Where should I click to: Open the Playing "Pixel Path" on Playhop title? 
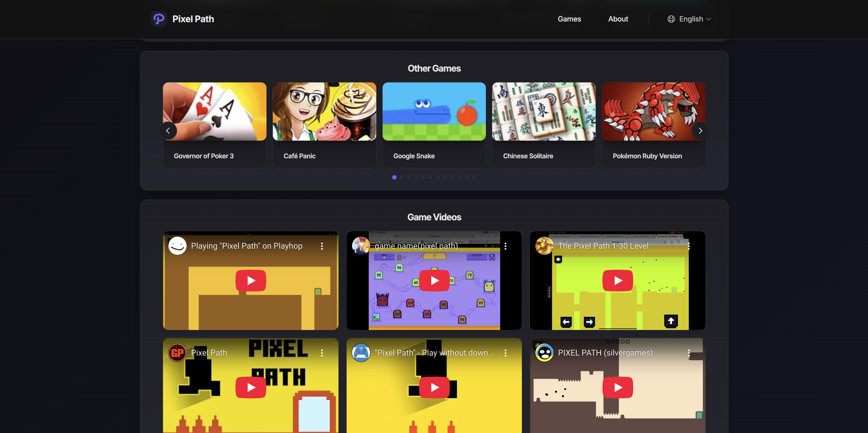247,246
